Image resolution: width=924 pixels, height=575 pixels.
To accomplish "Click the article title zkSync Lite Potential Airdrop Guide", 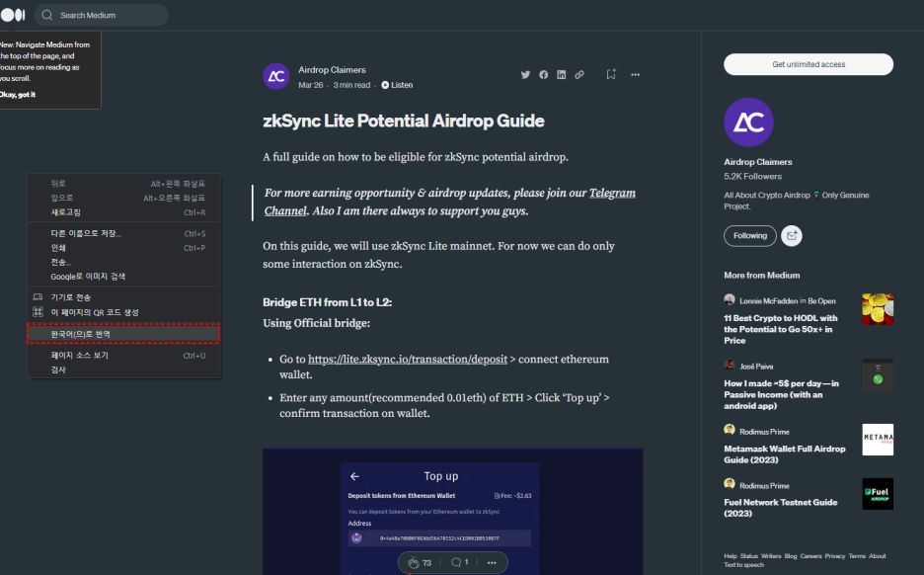I will click(x=404, y=121).
